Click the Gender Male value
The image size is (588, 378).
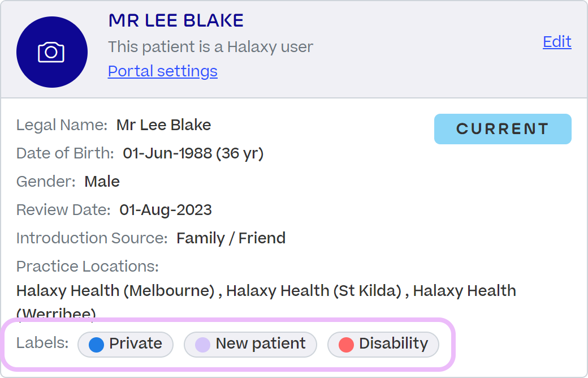(x=102, y=182)
